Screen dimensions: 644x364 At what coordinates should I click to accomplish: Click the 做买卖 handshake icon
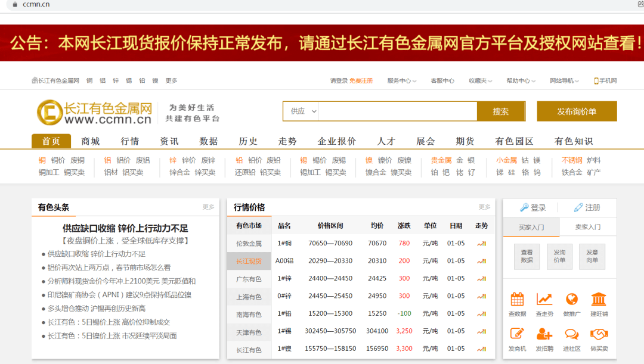599,332
